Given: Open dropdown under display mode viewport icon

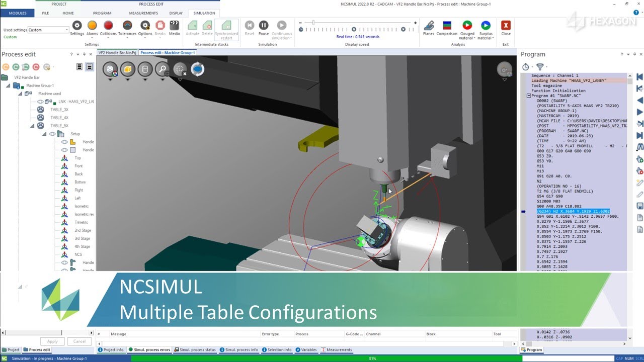Looking at the screenshot, I should coord(110,79).
